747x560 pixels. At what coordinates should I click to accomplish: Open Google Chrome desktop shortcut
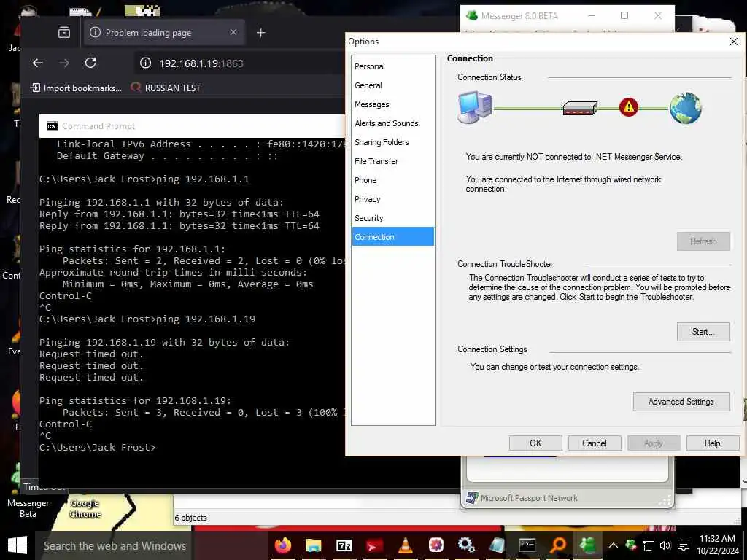click(85, 508)
